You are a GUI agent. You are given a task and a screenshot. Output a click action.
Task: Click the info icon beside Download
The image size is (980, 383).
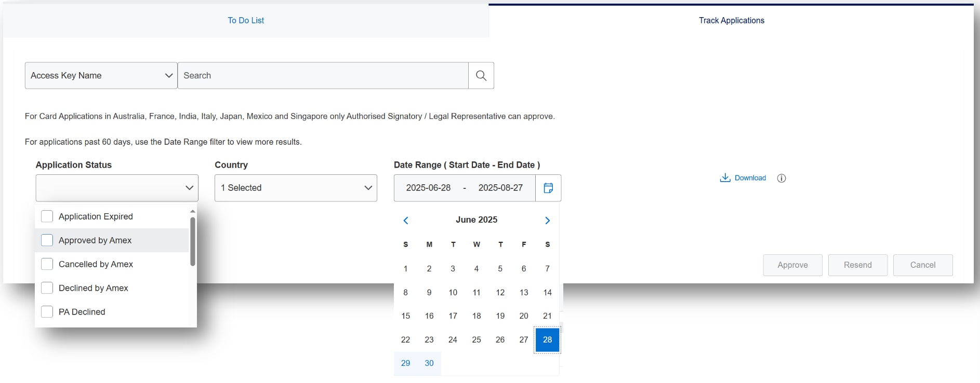coord(781,178)
